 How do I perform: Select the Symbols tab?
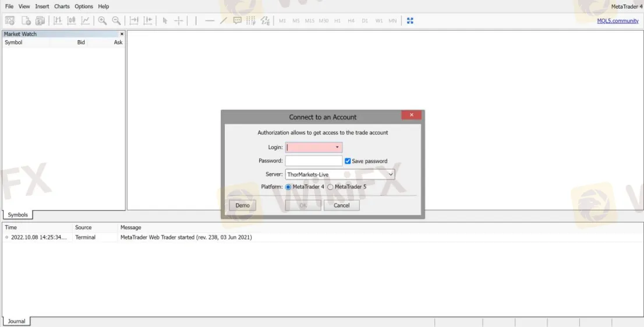coord(17,215)
